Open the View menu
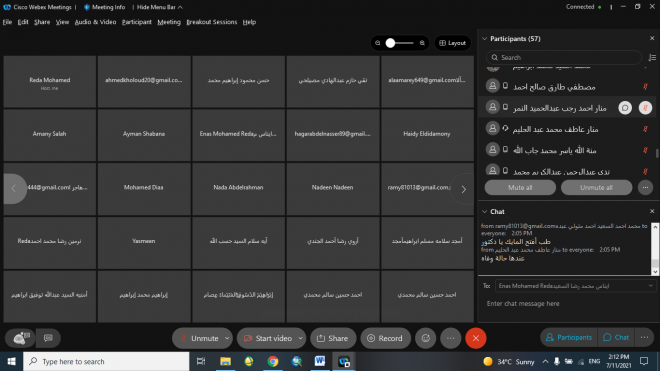This screenshot has height=371, width=660. point(62,22)
